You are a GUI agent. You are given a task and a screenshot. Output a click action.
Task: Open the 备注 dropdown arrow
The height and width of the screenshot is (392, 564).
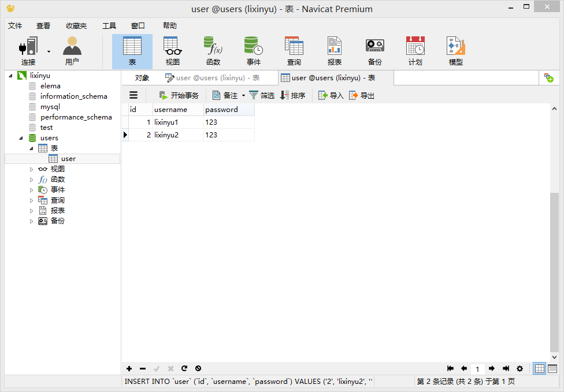[x=243, y=96]
